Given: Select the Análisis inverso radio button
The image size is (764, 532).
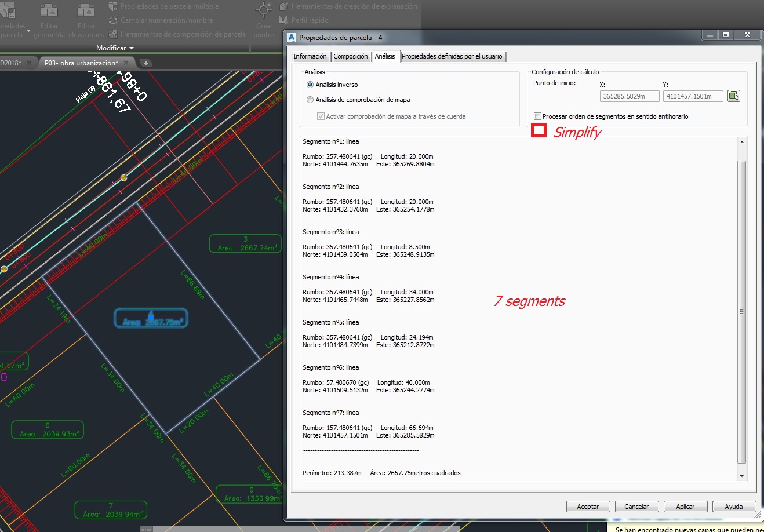Looking at the screenshot, I should click(x=310, y=85).
